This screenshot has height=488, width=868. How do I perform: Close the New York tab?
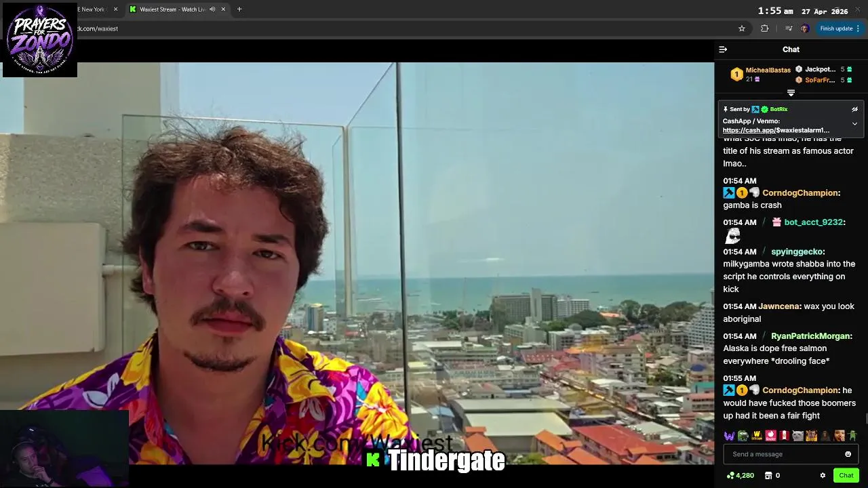pyautogui.click(x=115, y=9)
